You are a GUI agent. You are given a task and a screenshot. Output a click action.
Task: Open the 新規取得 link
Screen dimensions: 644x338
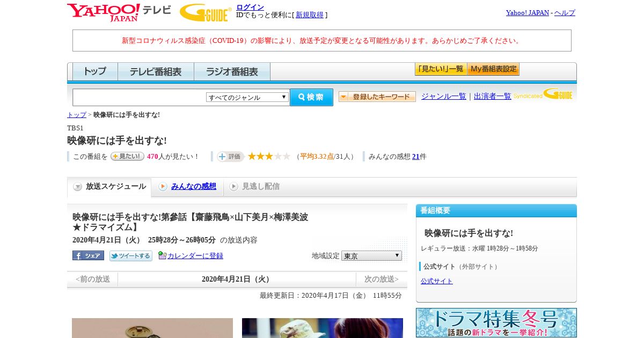310,15
